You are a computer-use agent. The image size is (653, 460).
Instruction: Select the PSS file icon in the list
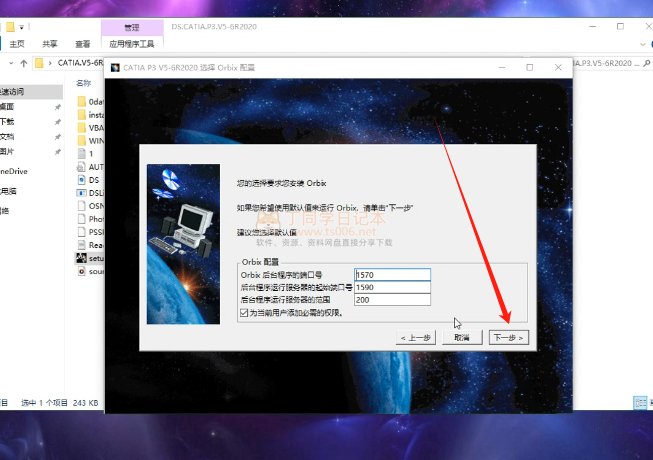pos(82,232)
